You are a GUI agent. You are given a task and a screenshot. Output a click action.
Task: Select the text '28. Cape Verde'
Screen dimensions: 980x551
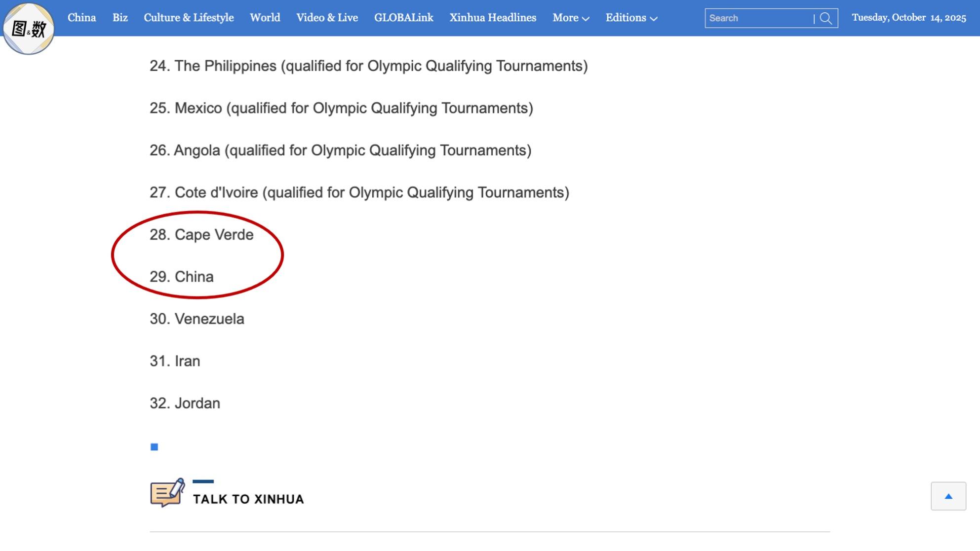pos(201,235)
